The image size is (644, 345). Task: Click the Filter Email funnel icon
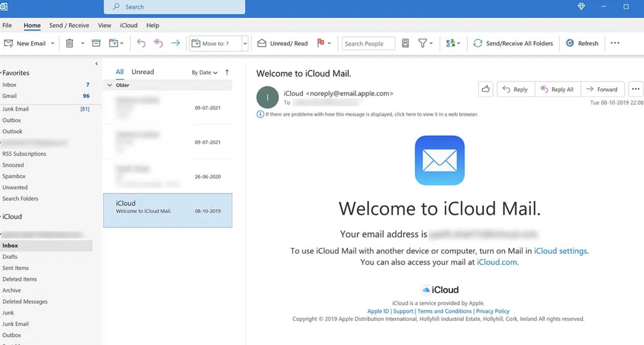(422, 43)
